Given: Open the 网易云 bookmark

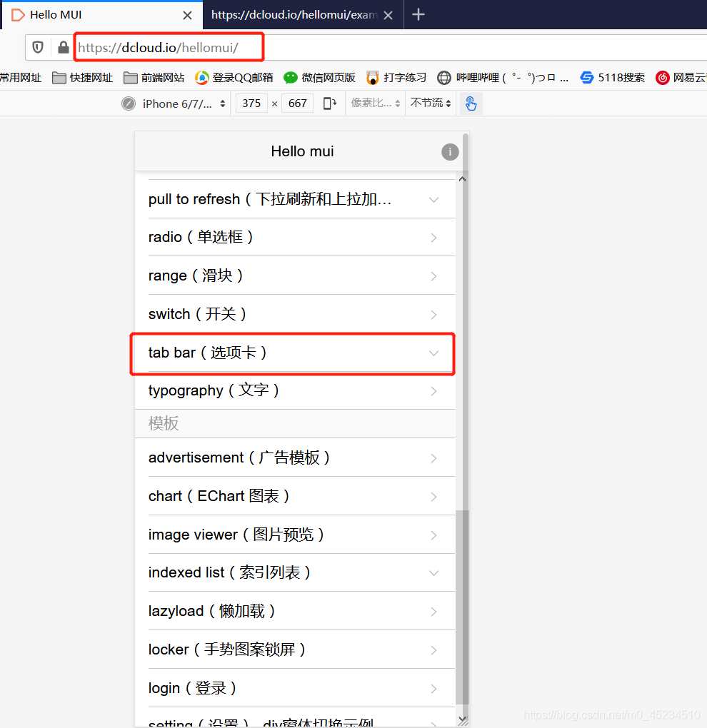Looking at the screenshot, I should 681,78.
